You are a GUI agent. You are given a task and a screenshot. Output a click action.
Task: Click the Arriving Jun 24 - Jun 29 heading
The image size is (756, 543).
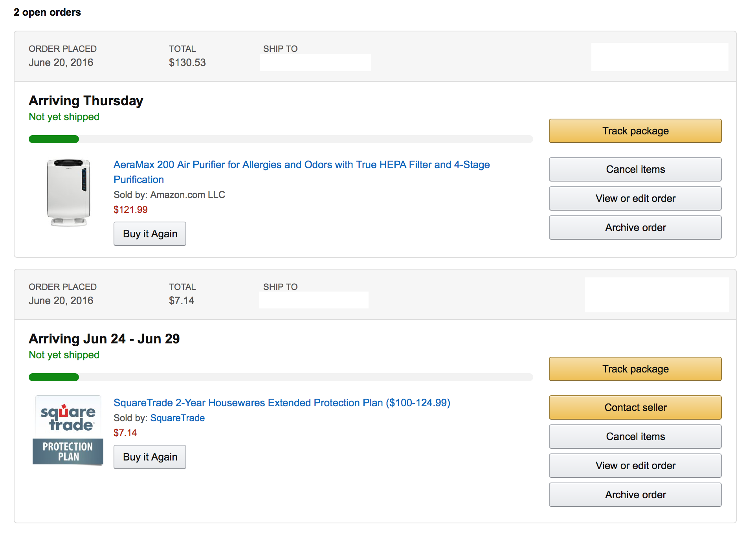click(104, 339)
